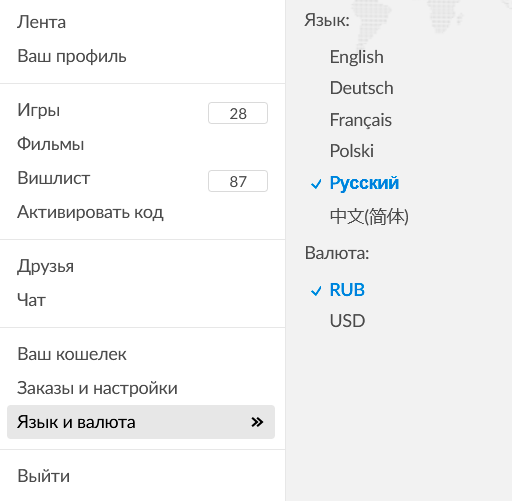Open the Чат menu item
Image resolution: width=512 pixels, height=501 pixels.
31,300
